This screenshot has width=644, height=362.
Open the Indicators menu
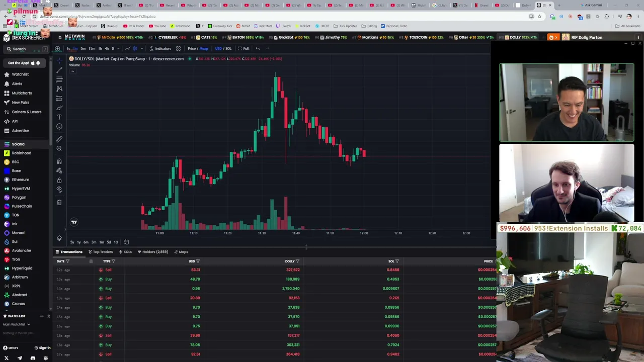point(160,49)
